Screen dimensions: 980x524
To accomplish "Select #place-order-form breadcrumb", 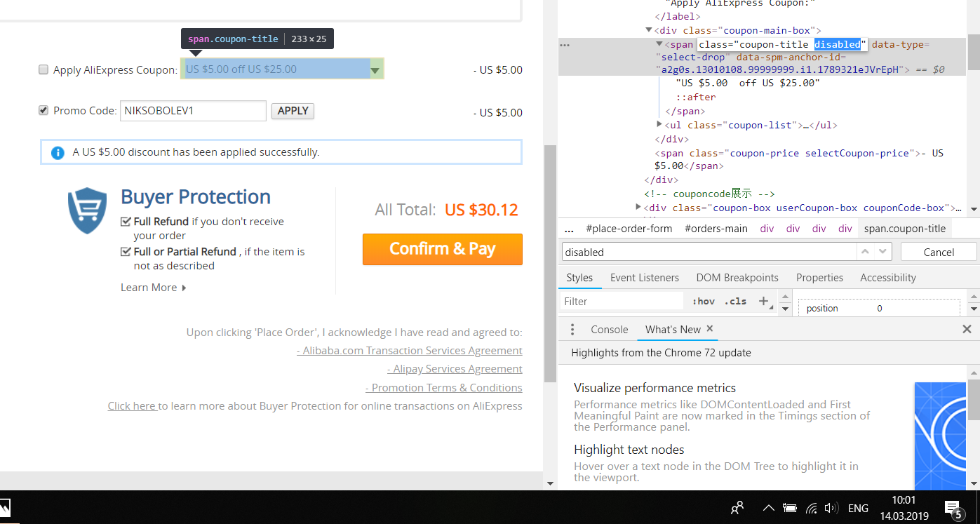I will (629, 229).
